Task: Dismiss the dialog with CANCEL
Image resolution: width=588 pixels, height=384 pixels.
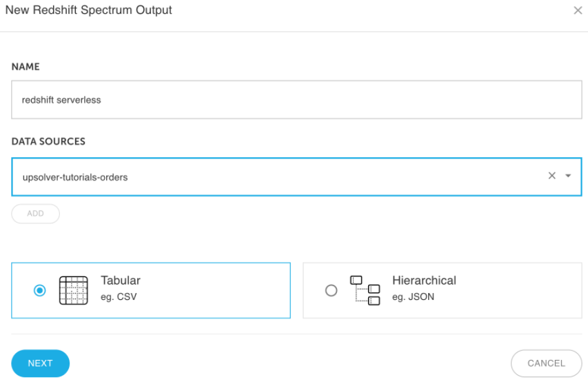Action: [x=547, y=363]
